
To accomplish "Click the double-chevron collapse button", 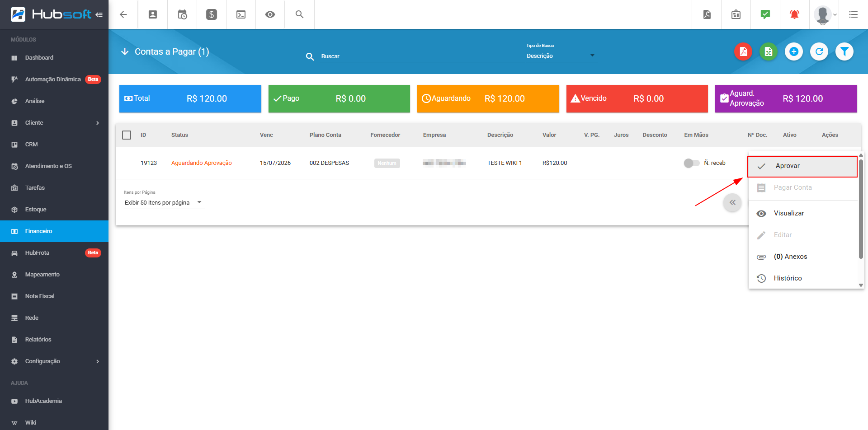I will click(732, 202).
